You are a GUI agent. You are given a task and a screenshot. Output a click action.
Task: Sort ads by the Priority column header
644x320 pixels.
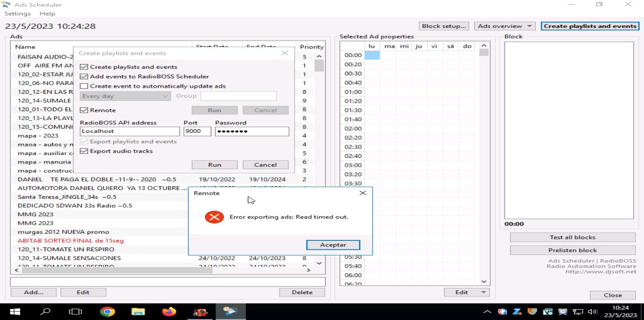tap(312, 47)
